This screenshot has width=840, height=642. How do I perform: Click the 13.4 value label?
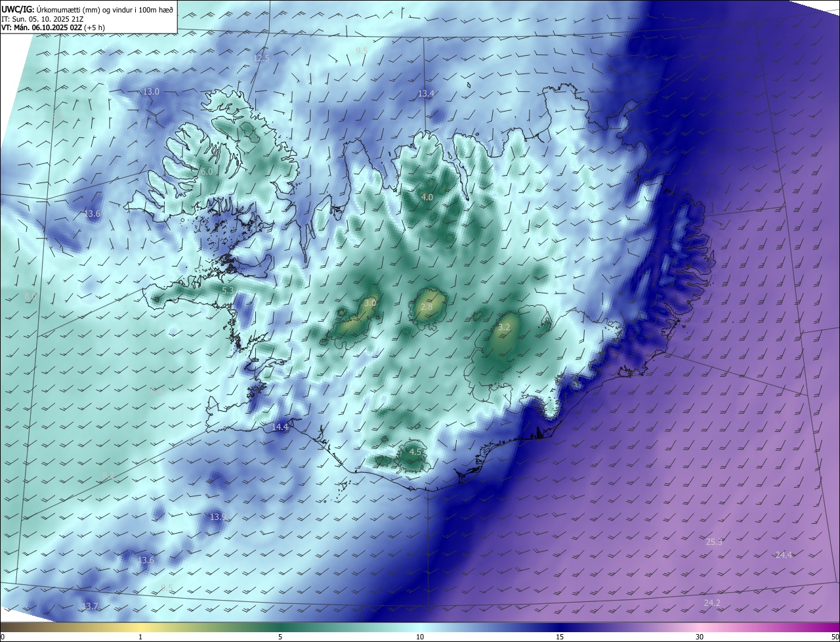[x=426, y=94]
